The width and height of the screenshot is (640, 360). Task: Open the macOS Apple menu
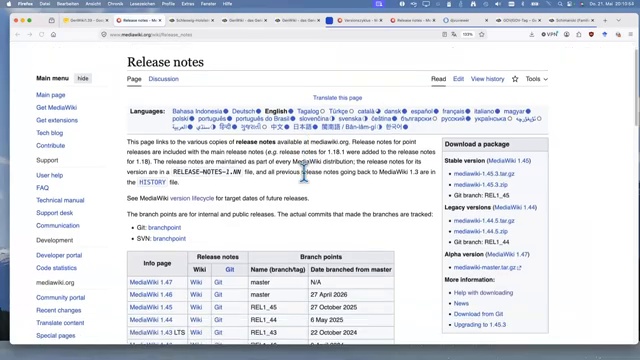click(x=9, y=4)
